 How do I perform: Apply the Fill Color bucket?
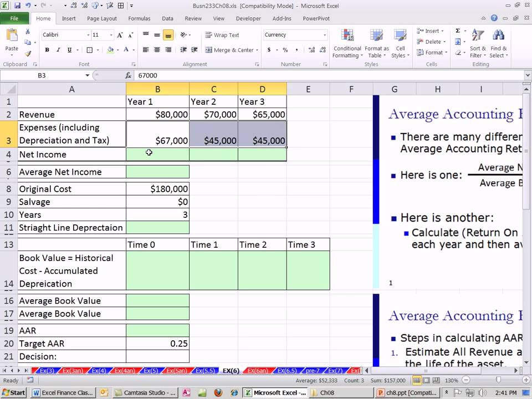(x=110, y=50)
